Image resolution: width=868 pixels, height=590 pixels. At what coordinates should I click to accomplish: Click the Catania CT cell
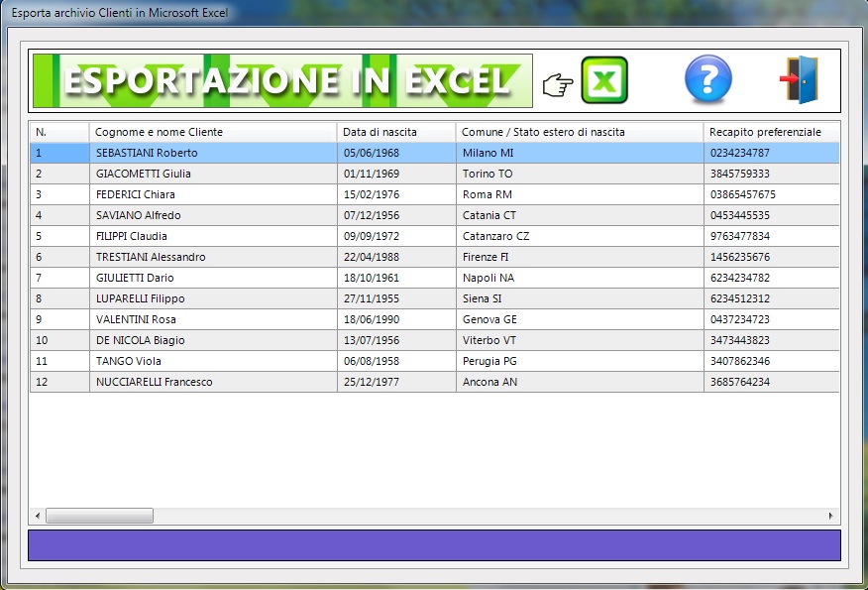580,215
